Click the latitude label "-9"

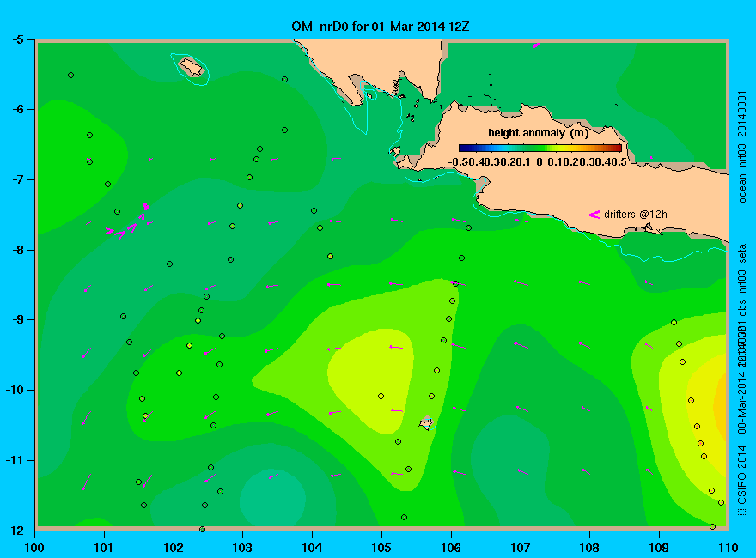18,320
